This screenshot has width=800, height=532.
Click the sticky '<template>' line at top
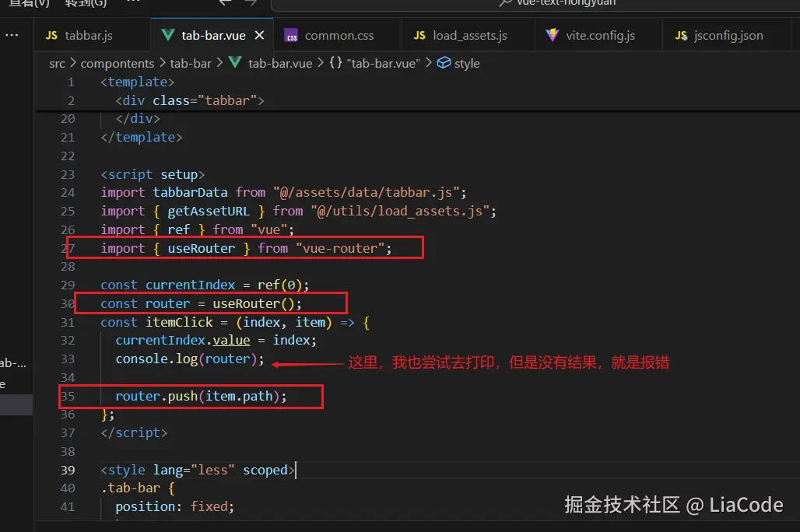tap(137, 82)
